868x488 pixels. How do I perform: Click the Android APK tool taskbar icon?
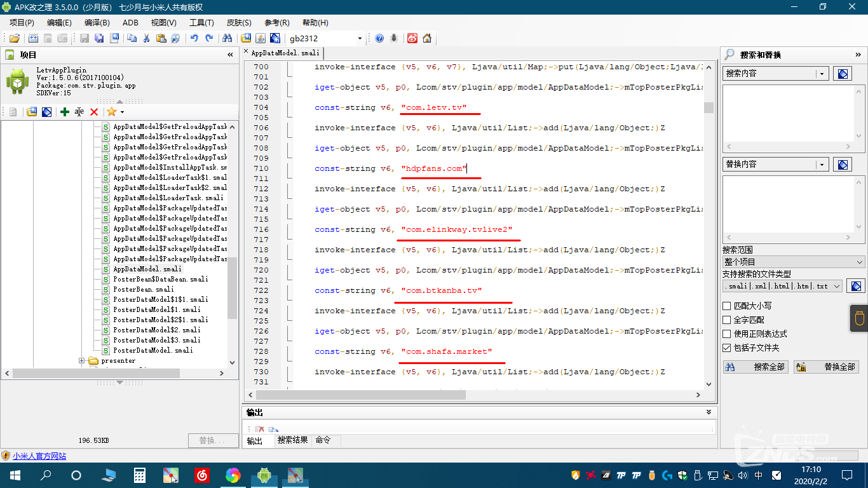264,475
